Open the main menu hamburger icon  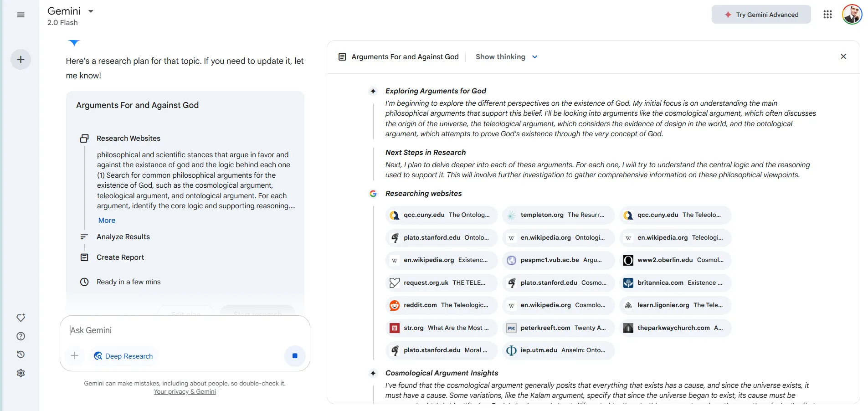21,15
